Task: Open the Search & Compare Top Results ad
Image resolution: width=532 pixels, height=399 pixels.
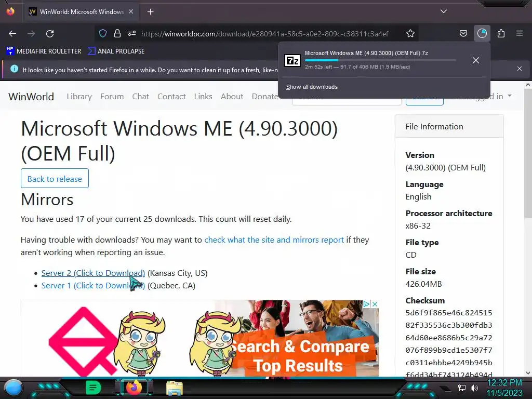Action: (x=199, y=338)
